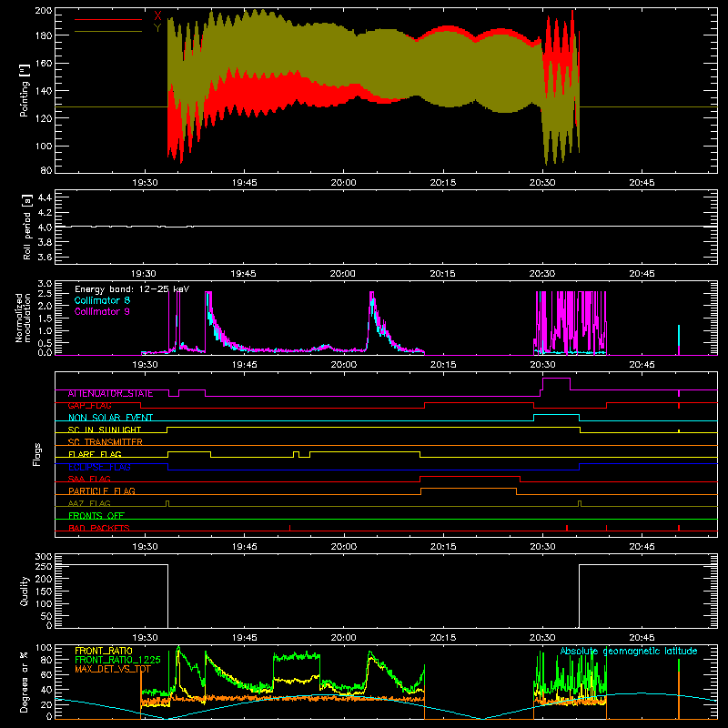Click the "ATTENUATOR_STATE" flag label
Viewport: 728px width, 728px height.
point(110,394)
